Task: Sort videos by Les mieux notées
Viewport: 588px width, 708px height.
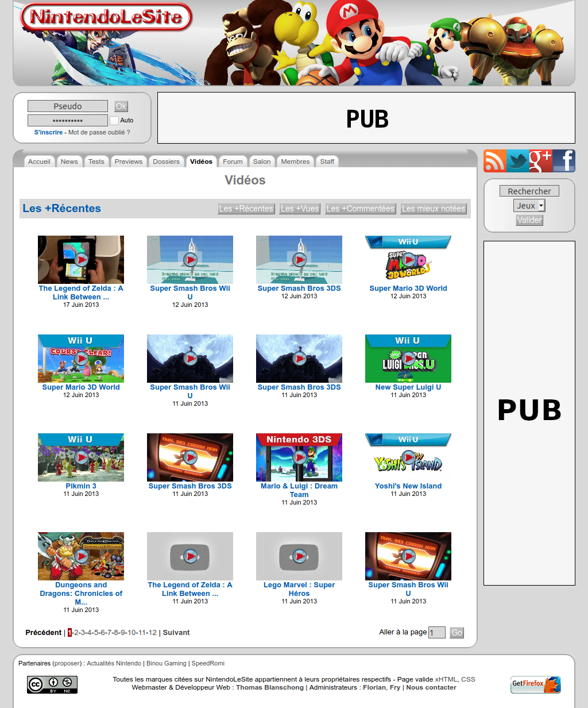Action: click(434, 209)
